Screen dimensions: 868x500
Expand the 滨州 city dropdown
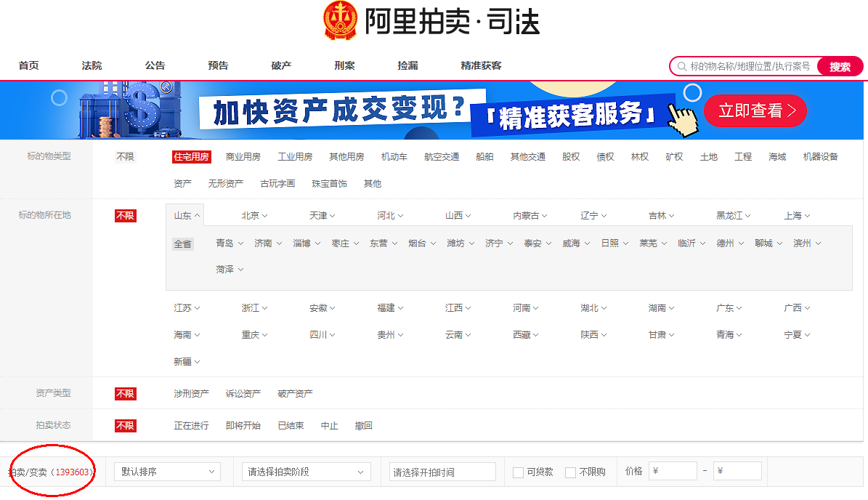[806, 243]
